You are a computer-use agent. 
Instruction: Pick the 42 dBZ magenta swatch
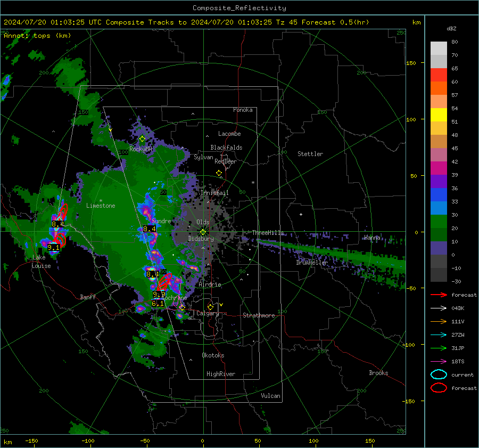[439, 168]
